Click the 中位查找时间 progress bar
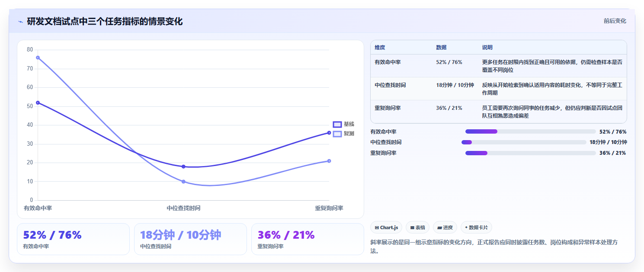Image resolution: width=644 pixels, height=272 pixels. tap(524, 142)
